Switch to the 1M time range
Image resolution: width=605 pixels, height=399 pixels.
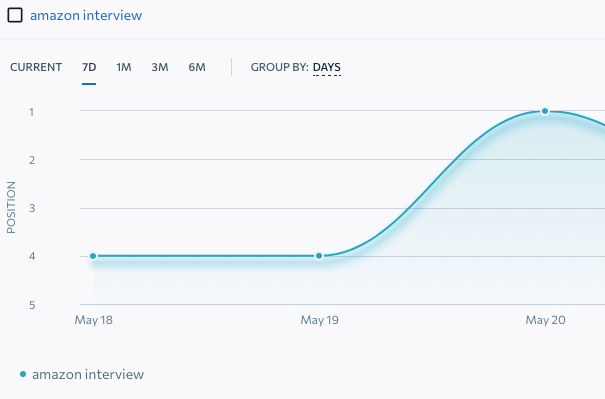(124, 67)
